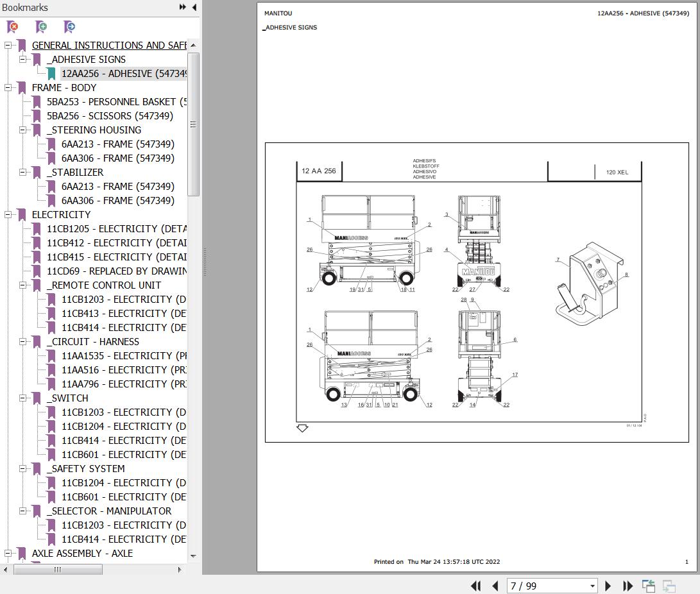The width and height of the screenshot is (700, 594).
Task: Open 11CB1203 under _REMOTE CONTROL UNIT
Action: [x=124, y=300]
